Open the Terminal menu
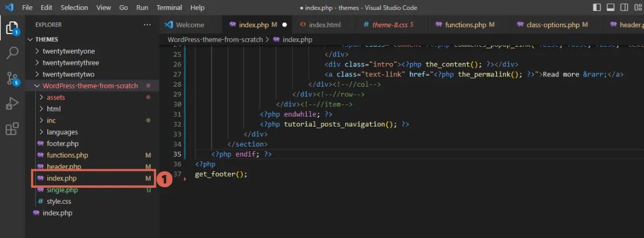The image size is (644, 238). pyautogui.click(x=171, y=8)
